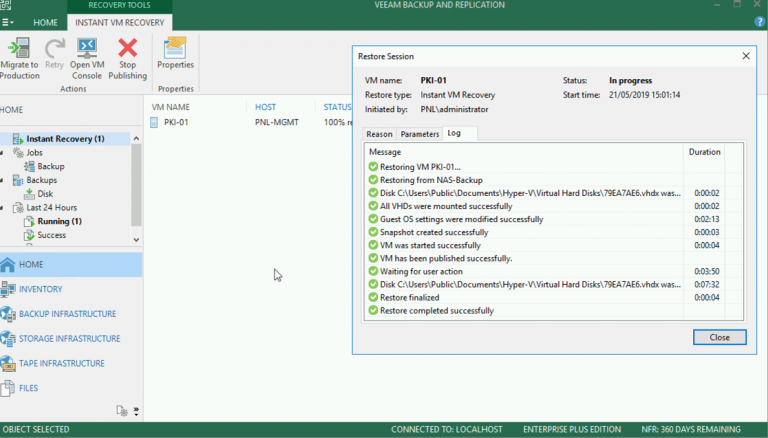Screen dimensions: 768x438
Task: Sort by HOST column header
Action: [265, 107]
